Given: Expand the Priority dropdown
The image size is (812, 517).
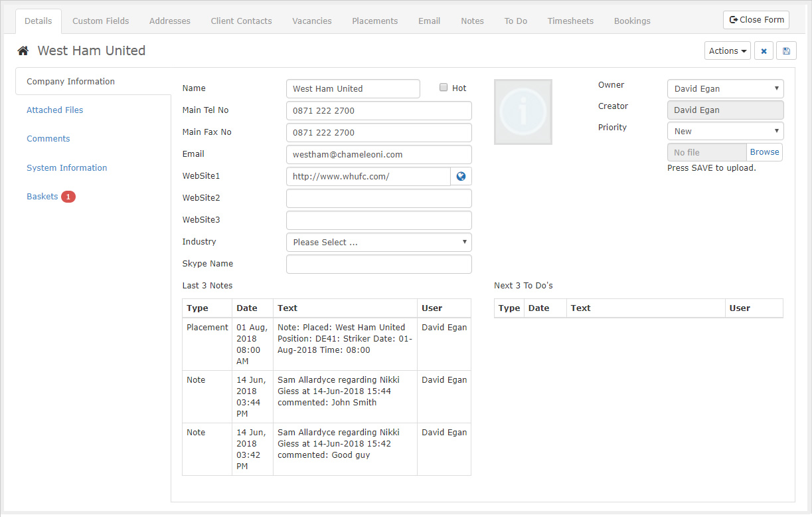Looking at the screenshot, I should (725, 131).
